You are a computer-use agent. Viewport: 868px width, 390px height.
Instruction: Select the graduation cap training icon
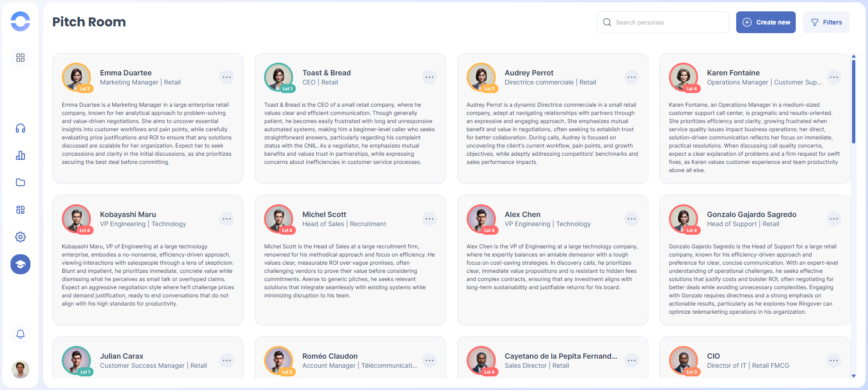tap(20, 264)
